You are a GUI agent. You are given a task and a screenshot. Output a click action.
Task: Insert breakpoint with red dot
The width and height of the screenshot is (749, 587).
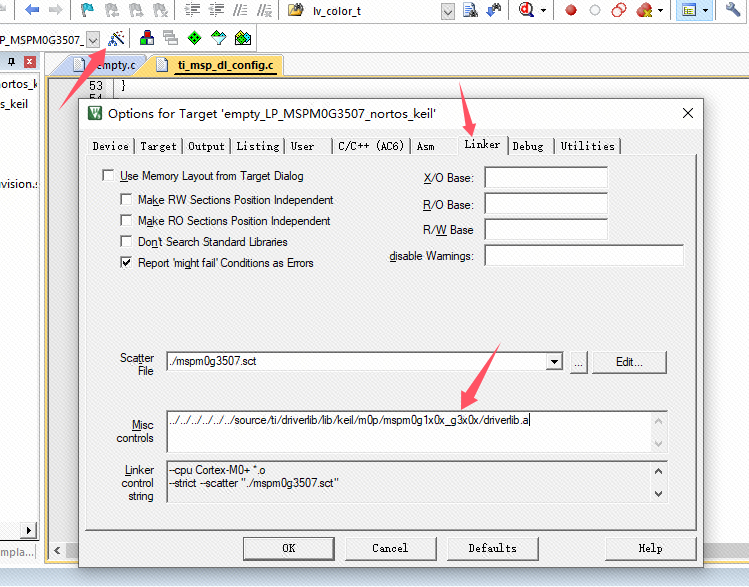pos(571,10)
